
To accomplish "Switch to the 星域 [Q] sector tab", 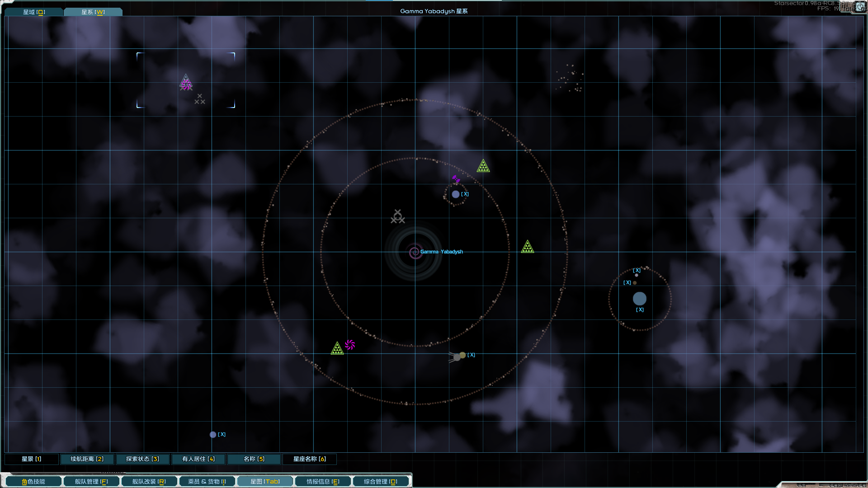I will pyautogui.click(x=34, y=12).
